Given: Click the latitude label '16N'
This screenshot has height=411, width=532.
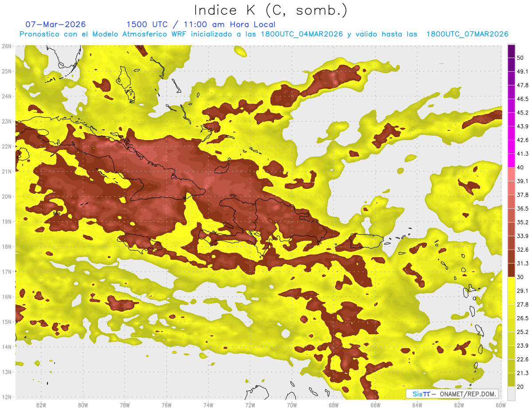Looking at the screenshot, I should [7, 297].
